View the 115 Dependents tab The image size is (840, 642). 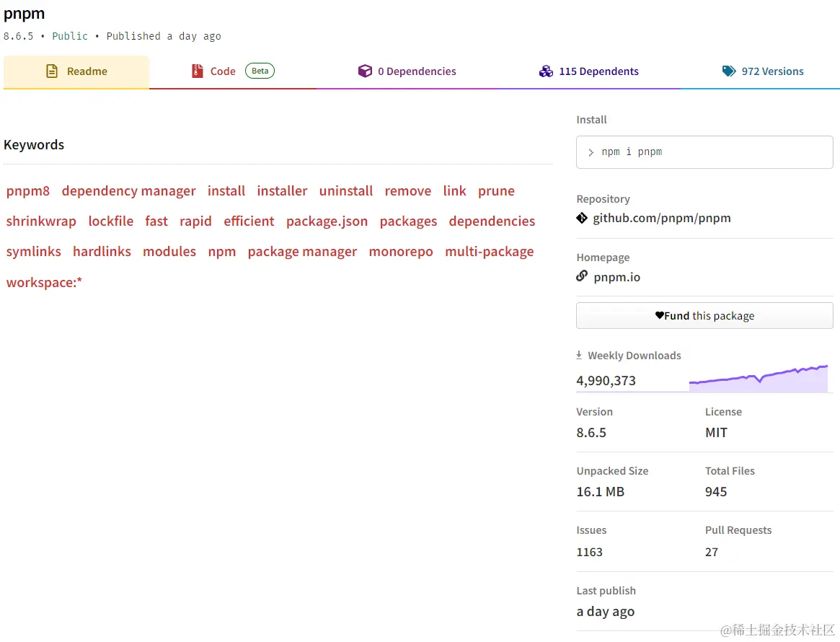click(x=589, y=71)
